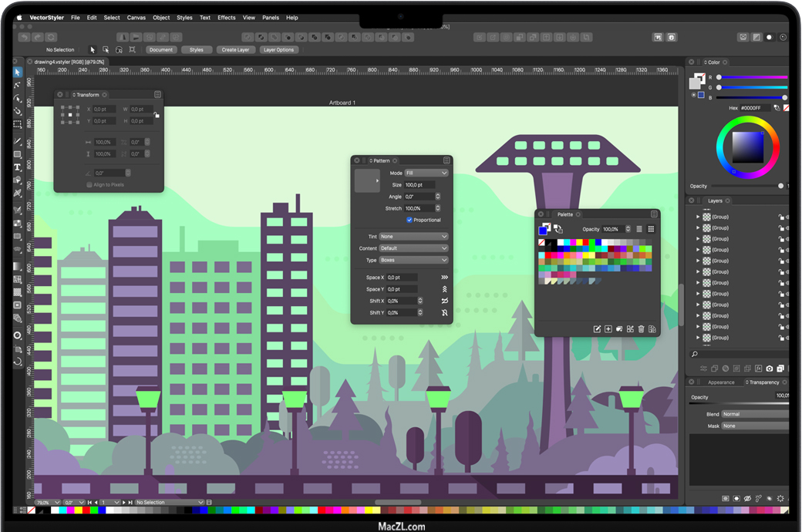Switch Palette to grid view icon
This screenshot has width=802, height=532.
point(651,229)
